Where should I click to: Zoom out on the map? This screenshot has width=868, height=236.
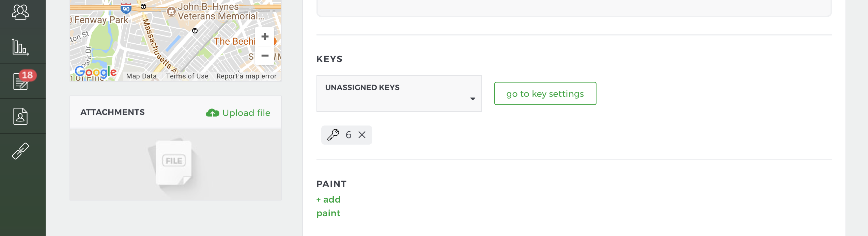click(265, 56)
